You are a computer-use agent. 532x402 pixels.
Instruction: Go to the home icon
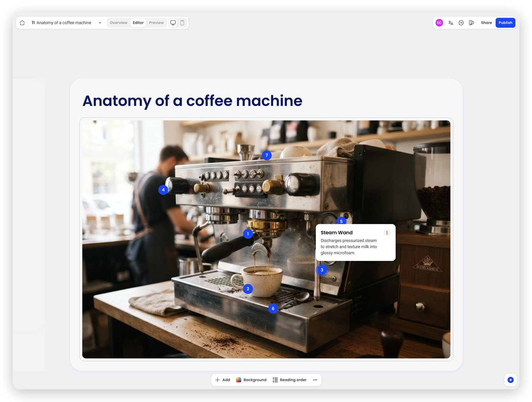click(x=22, y=23)
